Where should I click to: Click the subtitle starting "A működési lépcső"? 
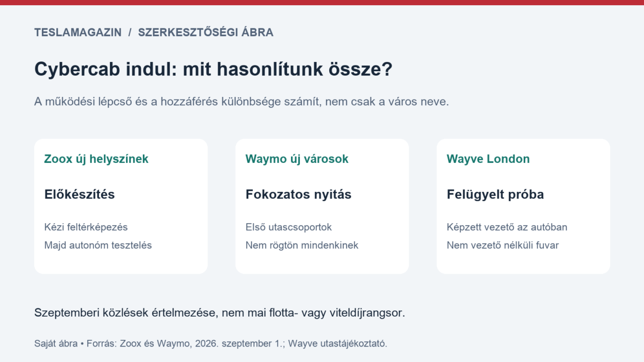[242, 102]
